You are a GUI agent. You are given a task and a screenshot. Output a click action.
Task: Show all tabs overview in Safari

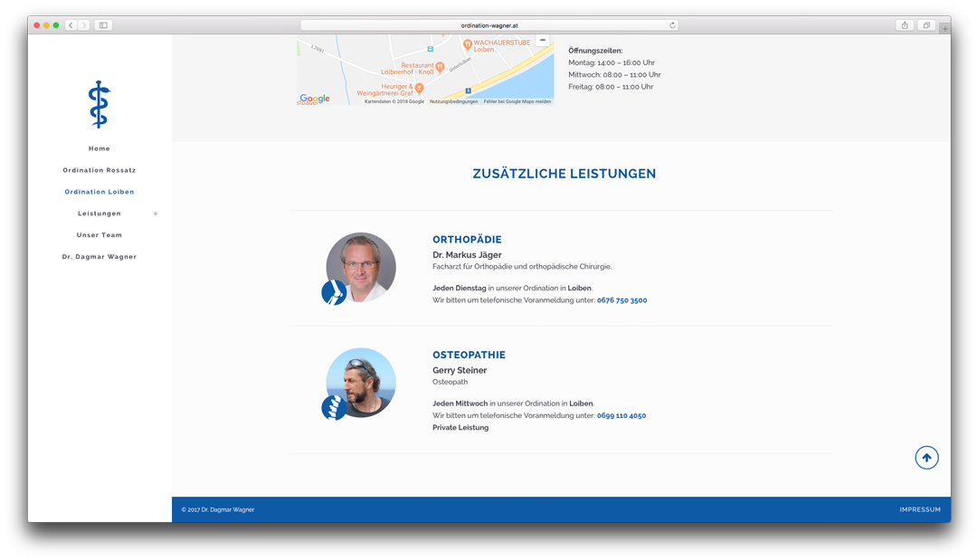(926, 25)
